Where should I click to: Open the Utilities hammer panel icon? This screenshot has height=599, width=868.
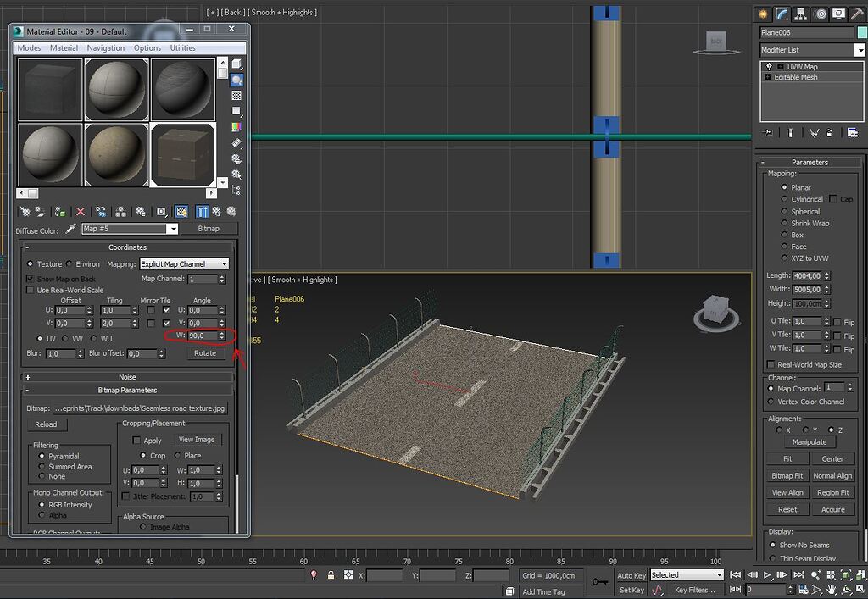855,14
